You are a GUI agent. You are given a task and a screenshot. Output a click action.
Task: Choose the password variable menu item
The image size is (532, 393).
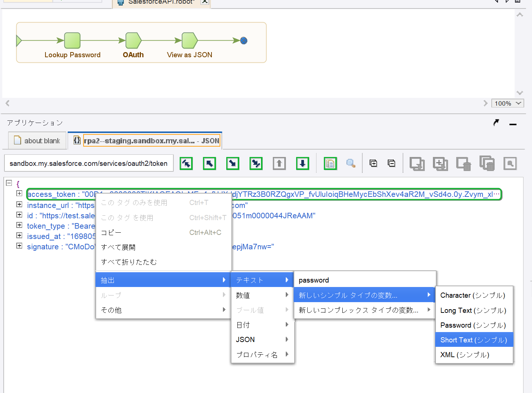pos(365,280)
